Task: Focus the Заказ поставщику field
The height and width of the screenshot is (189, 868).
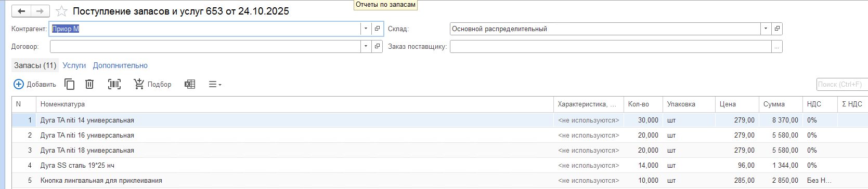Action: (x=611, y=46)
